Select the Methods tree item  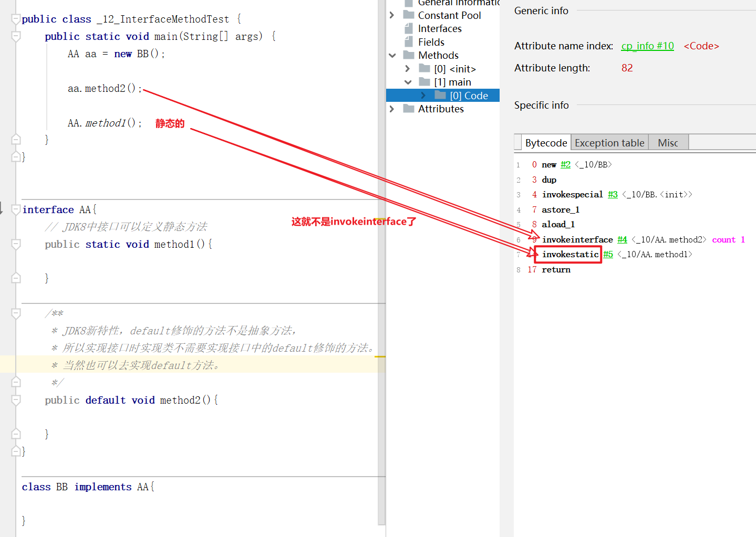click(438, 55)
